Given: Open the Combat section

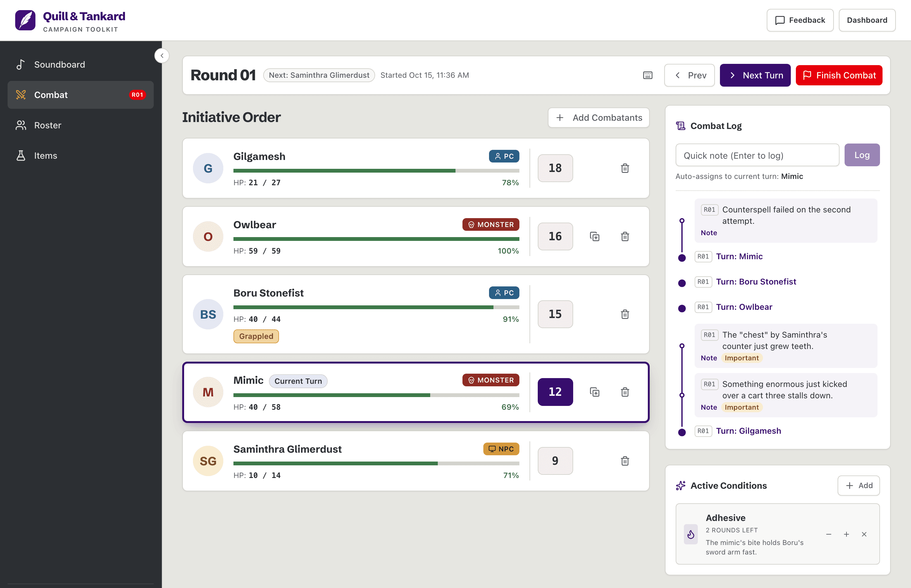Looking at the screenshot, I should click(81, 95).
